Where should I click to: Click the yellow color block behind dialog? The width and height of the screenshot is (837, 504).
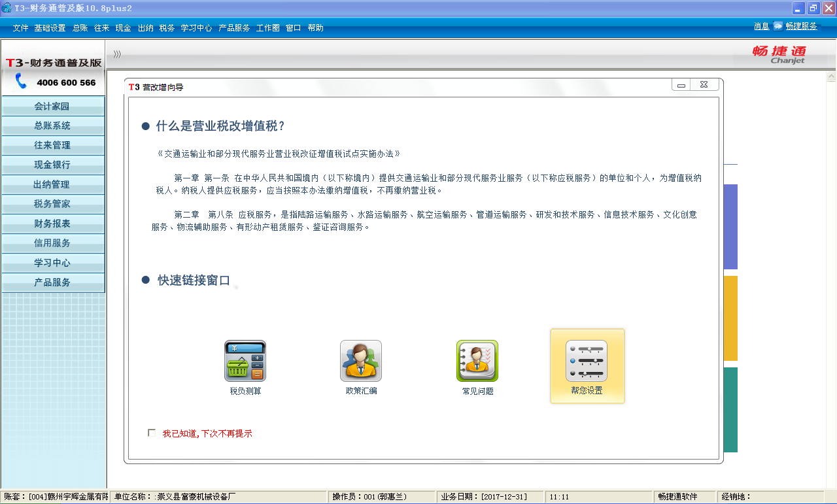point(730,318)
